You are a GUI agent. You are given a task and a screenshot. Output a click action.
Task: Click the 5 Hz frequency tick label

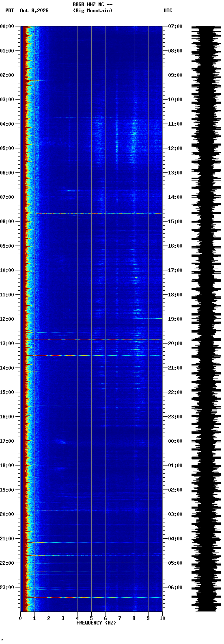(91, 618)
